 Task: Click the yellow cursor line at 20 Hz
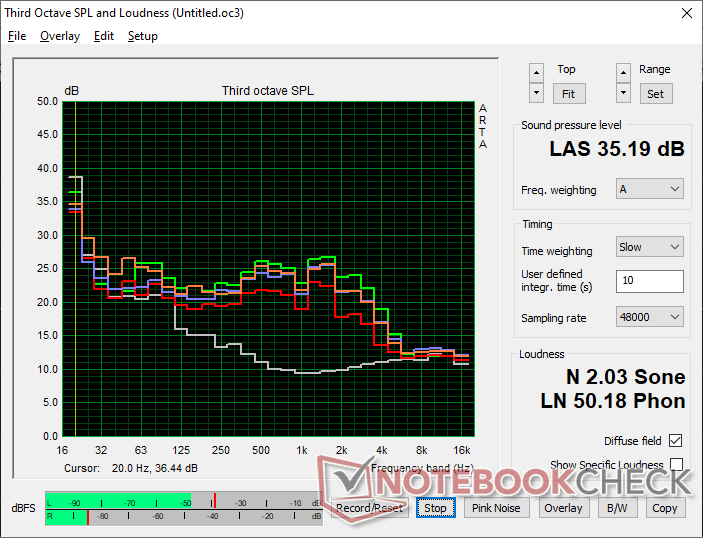pos(75,269)
